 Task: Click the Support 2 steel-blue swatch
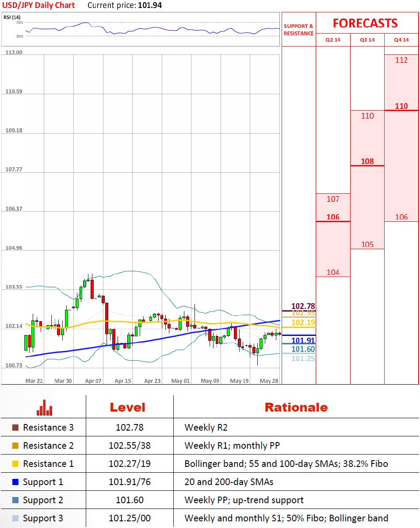15,500
